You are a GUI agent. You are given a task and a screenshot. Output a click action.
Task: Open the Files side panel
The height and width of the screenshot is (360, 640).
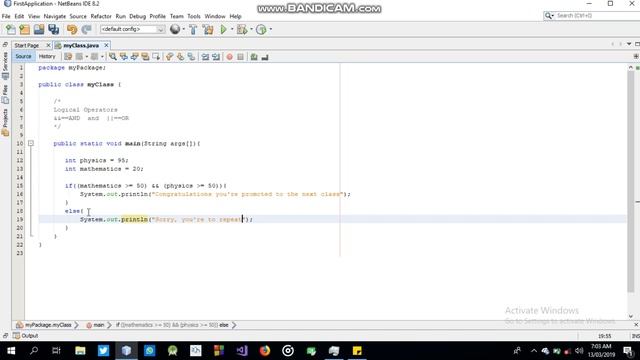[5, 94]
